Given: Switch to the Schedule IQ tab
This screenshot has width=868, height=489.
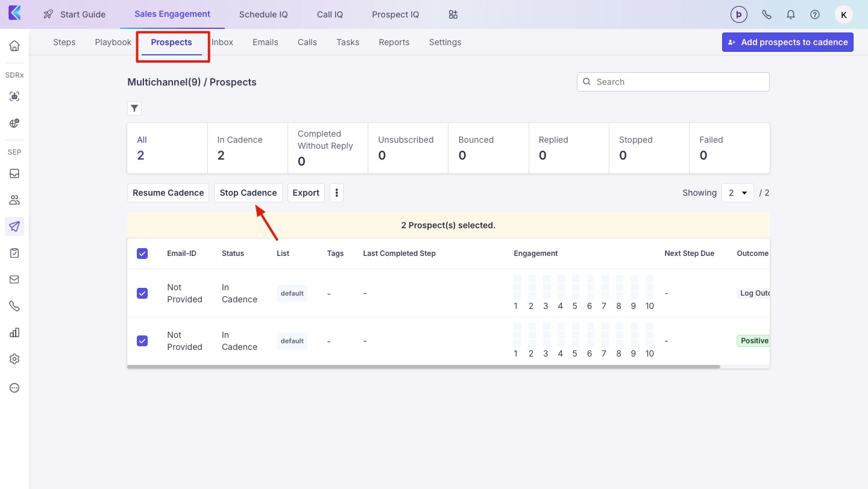Looking at the screenshot, I should [263, 14].
